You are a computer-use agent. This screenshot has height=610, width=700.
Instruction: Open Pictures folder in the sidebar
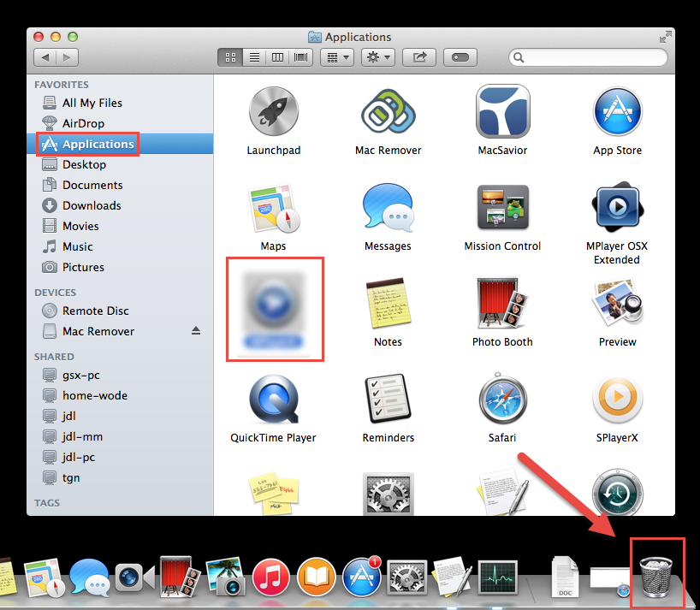(x=120, y=267)
